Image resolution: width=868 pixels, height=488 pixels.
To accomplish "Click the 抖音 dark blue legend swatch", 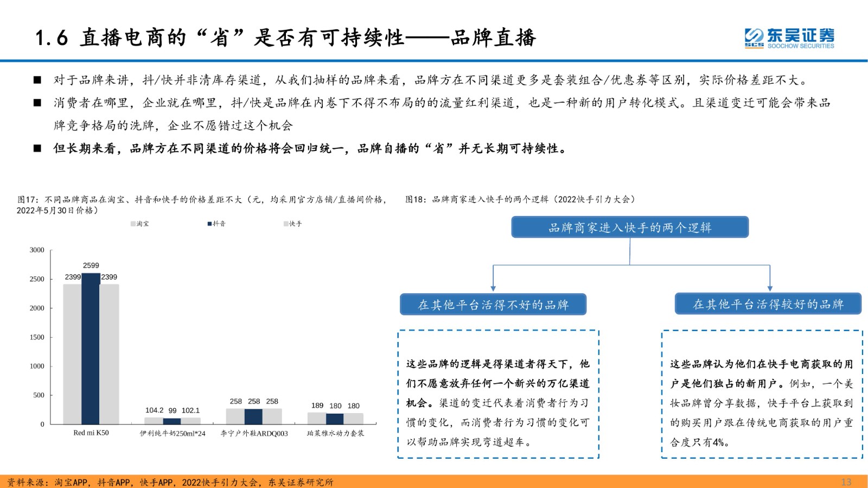I will (209, 224).
